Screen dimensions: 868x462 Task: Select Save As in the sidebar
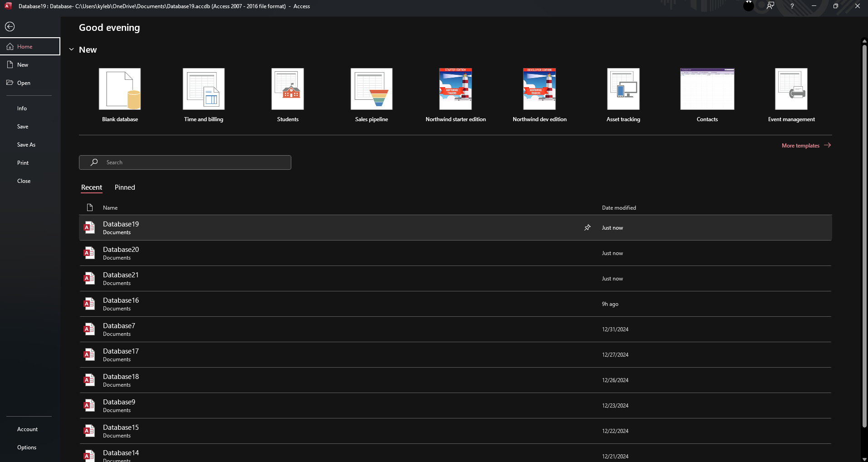coord(26,145)
